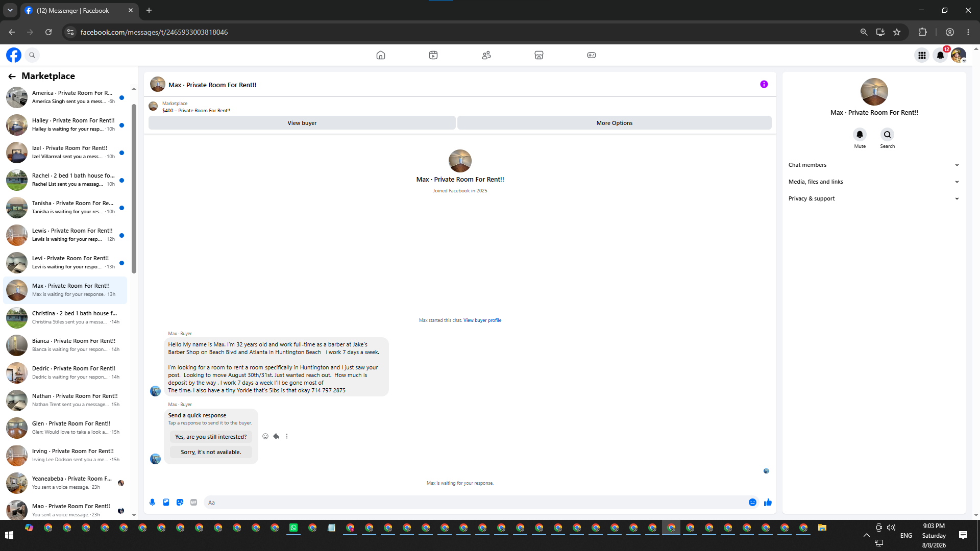Attach a photo with the image icon
This screenshot has width=980, height=551.
click(166, 503)
